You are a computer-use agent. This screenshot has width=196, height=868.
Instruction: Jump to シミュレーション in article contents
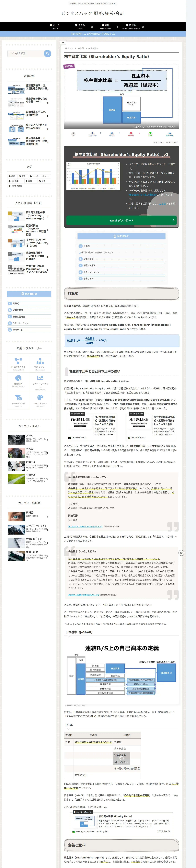91,272
